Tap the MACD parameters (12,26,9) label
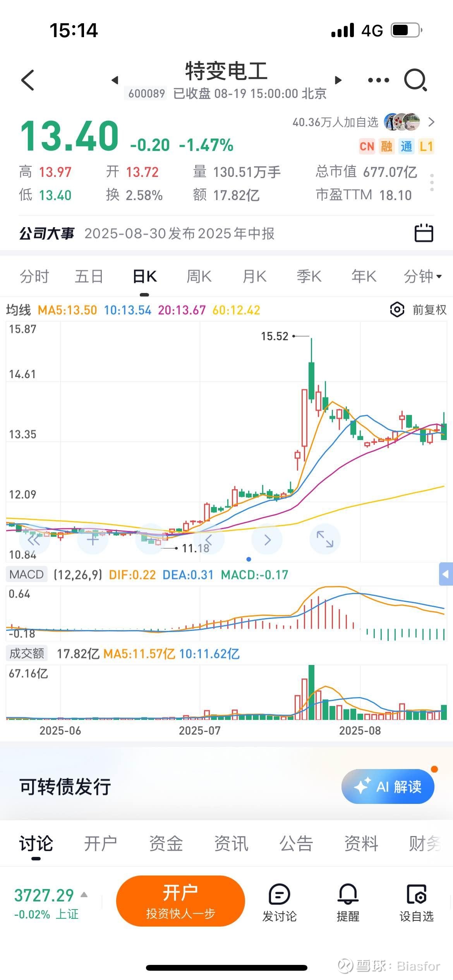The width and height of the screenshot is (453, 980). [x=78, y=575]
